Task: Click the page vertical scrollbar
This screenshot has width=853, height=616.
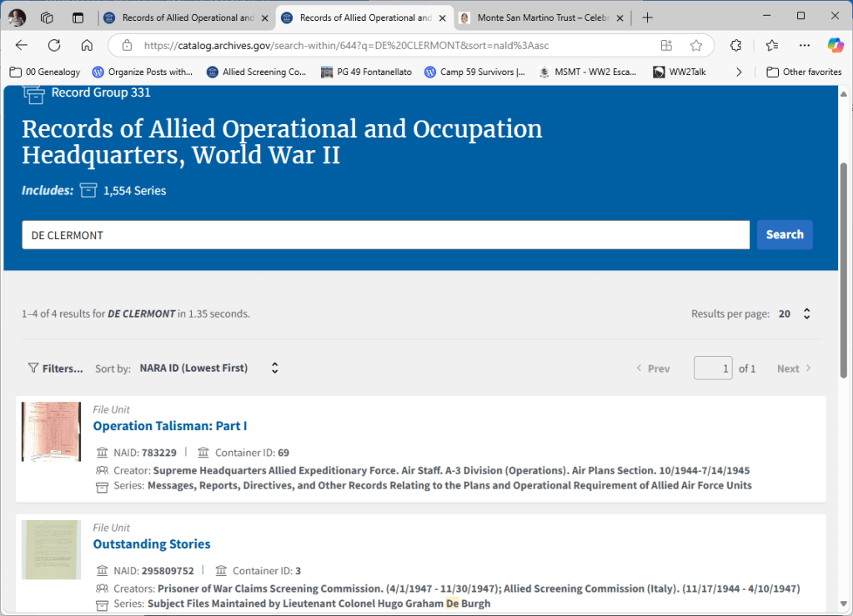Action: pyautogui.click(x=845, y=267)
